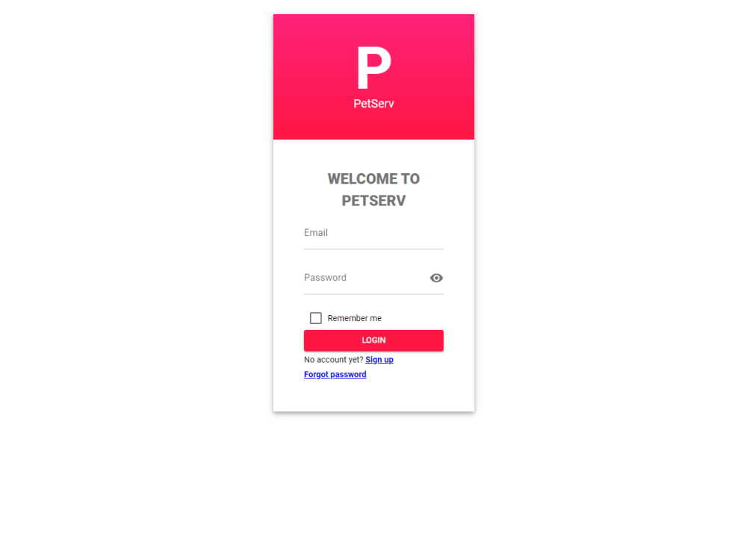Click the Remember me label text
Image resolution: width=747 pixels, height=560 pixels.
point(354,318)
